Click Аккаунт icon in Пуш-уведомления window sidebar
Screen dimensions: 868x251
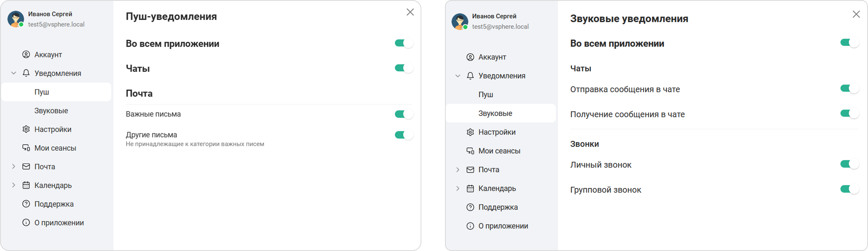26,55
